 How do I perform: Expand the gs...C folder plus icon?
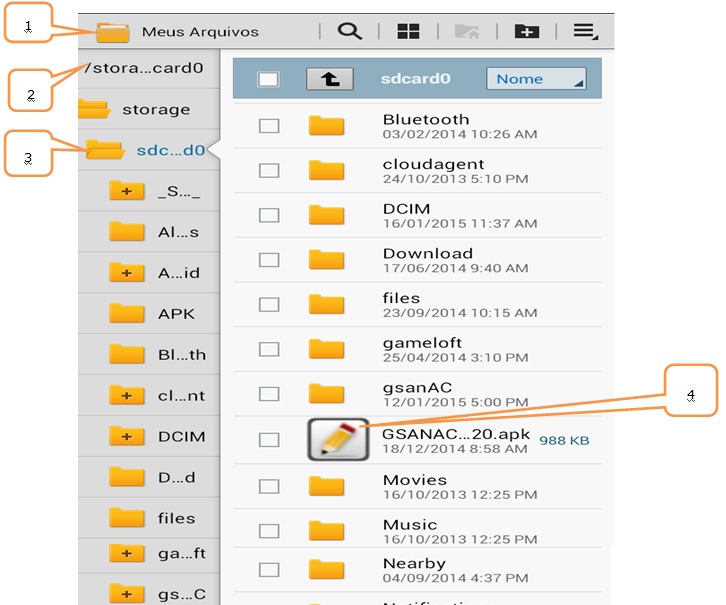point(127,594)
